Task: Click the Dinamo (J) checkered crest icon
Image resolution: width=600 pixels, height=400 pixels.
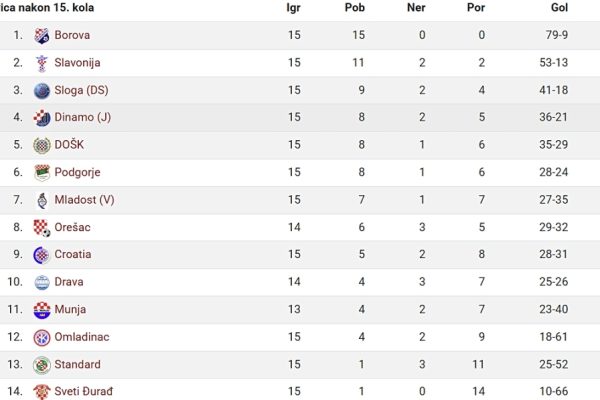Action: pyautogui.click(x=42, y=118)
